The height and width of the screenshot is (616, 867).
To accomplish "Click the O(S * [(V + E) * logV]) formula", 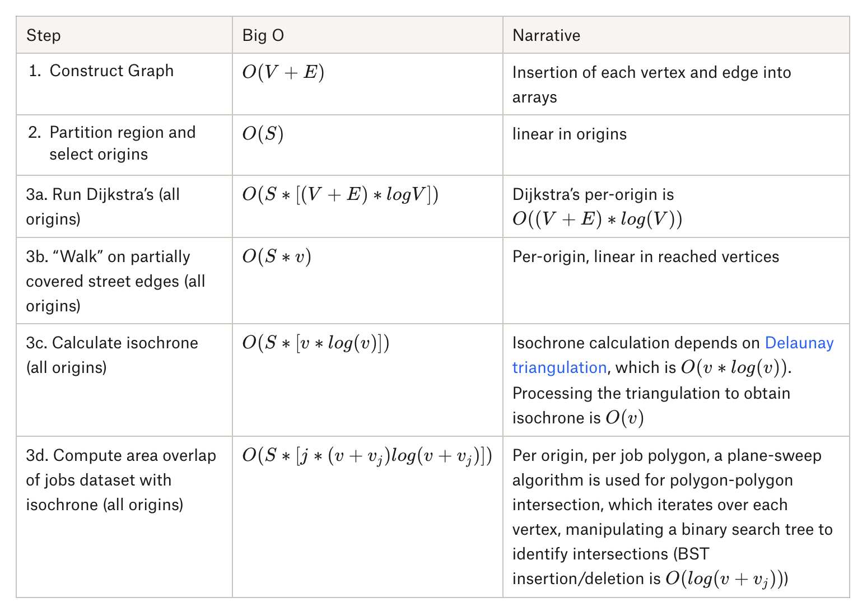I will 340,195.
